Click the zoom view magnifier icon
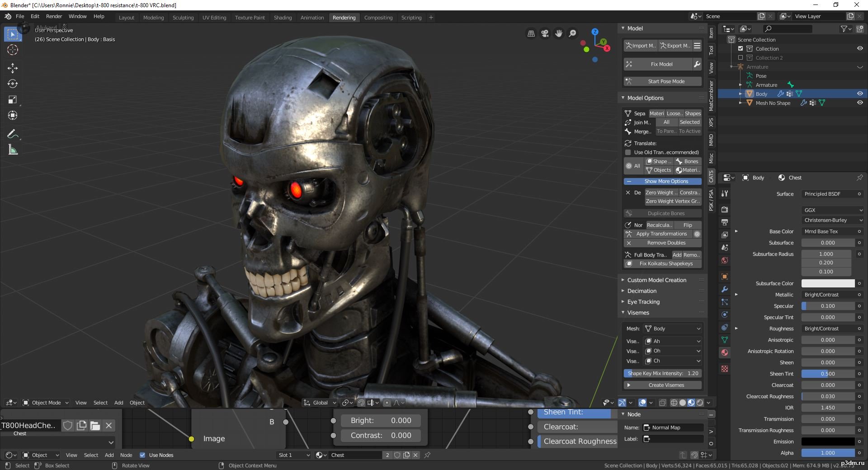The height and width of the screenshot is (470, 868). [x=572, y=33]
